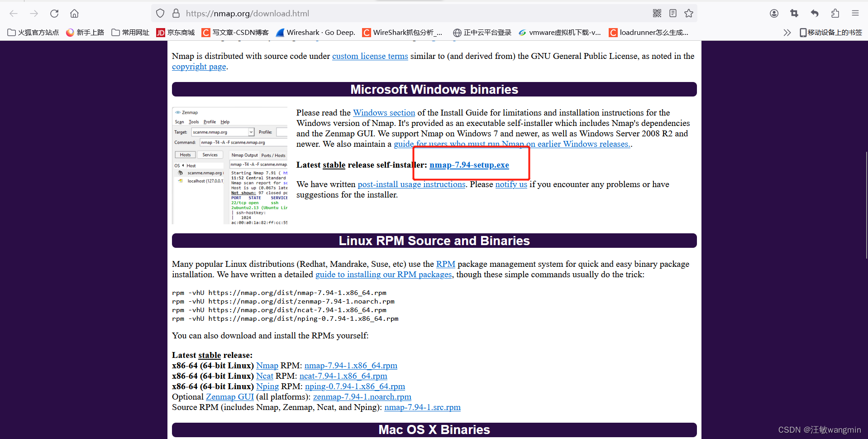Click the Microsoft Windows binaries heading

(434, 89)
